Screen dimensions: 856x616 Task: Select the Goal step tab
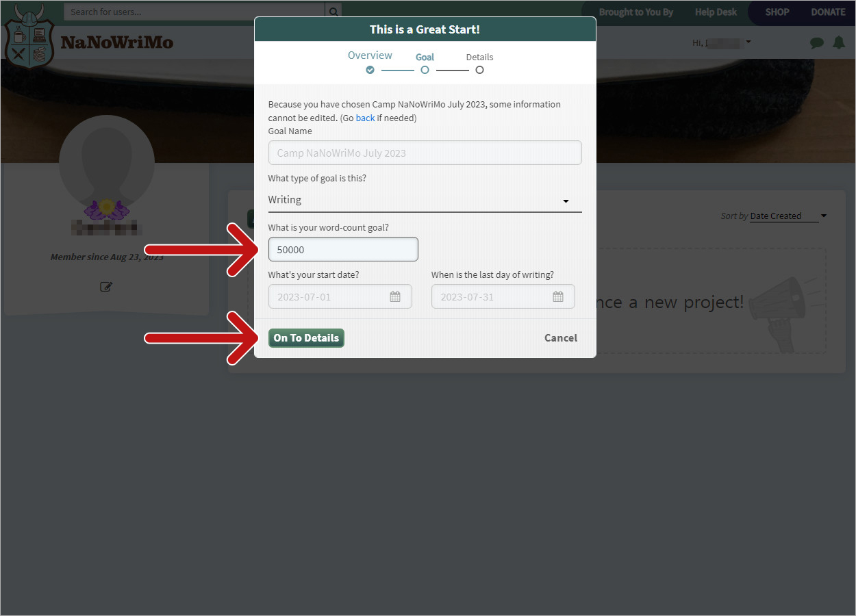click(425, 57)
